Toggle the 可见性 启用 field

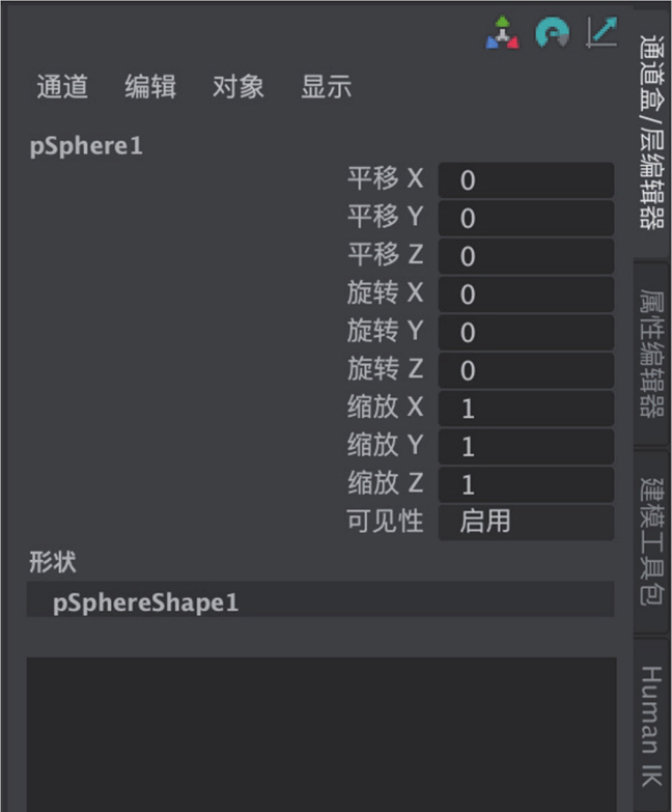[526, 522]
